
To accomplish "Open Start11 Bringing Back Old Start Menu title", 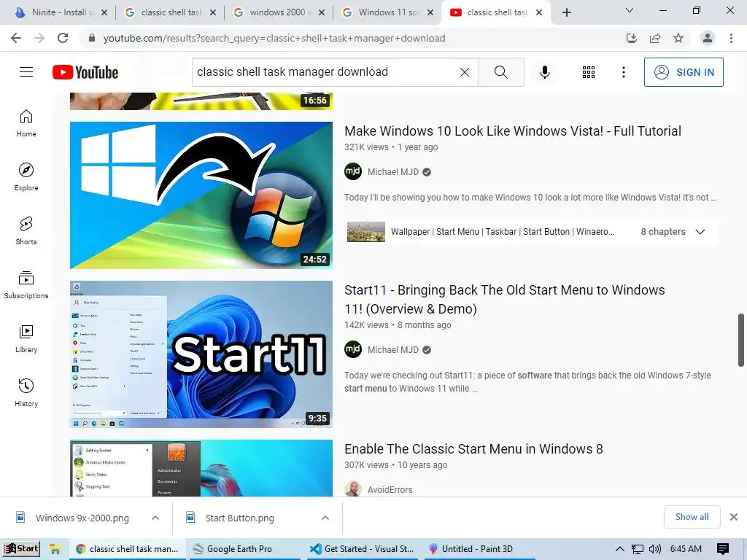I will pos(505,300).
